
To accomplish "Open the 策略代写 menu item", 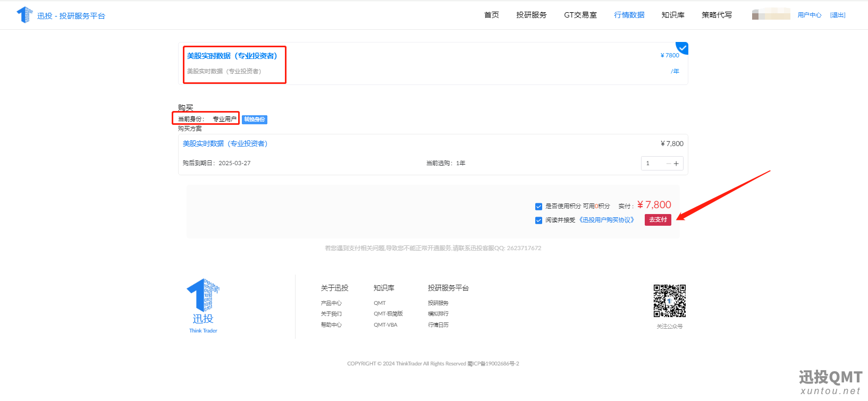I will pyautogui.click(x=717, y=15).
